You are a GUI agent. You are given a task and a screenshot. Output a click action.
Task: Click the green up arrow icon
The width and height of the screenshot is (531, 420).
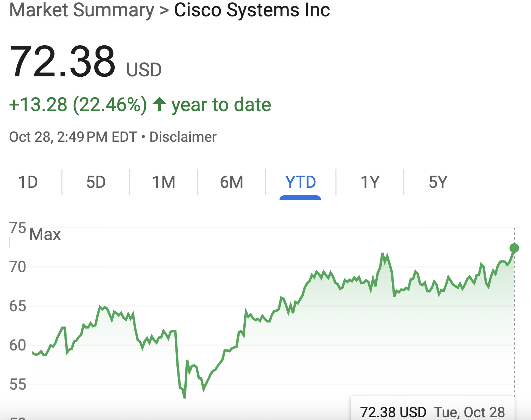coord(159,104)
